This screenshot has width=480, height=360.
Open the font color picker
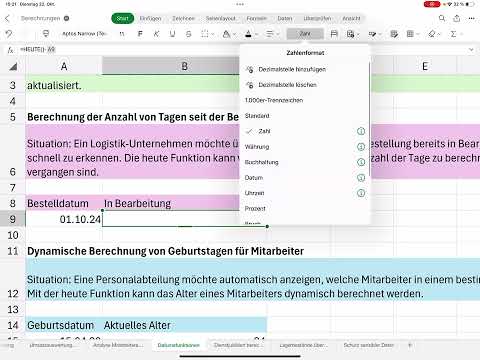pos(251,34)
